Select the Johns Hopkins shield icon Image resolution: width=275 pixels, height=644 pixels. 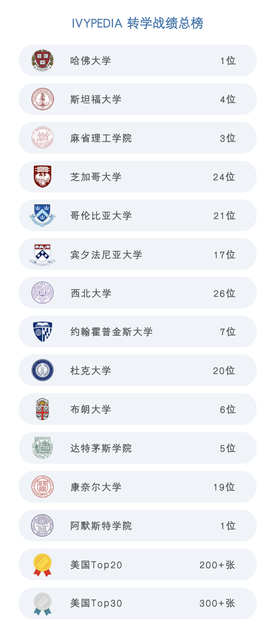click(x=43, y=332)
